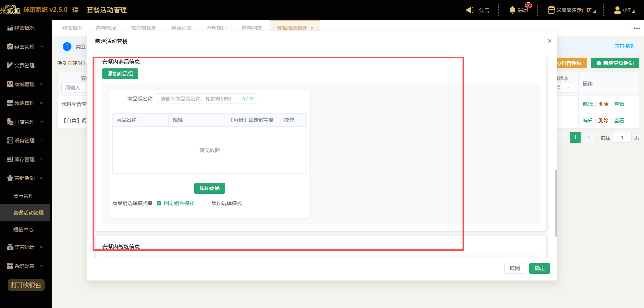The height and width of the screenshot is (308, 644).
Task: Collapse the 营销活动 sidebar menu
Action: 25,178
